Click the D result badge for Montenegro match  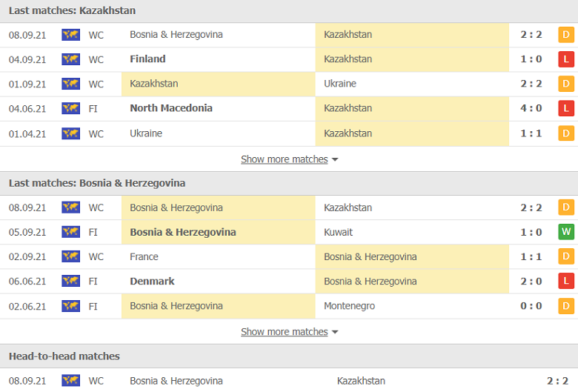[x=566, y=306]
